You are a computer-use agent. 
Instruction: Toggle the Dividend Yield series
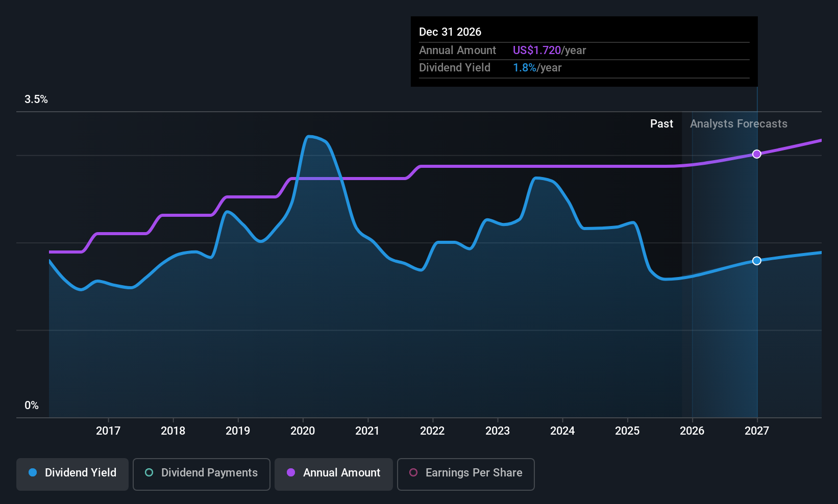72,473
